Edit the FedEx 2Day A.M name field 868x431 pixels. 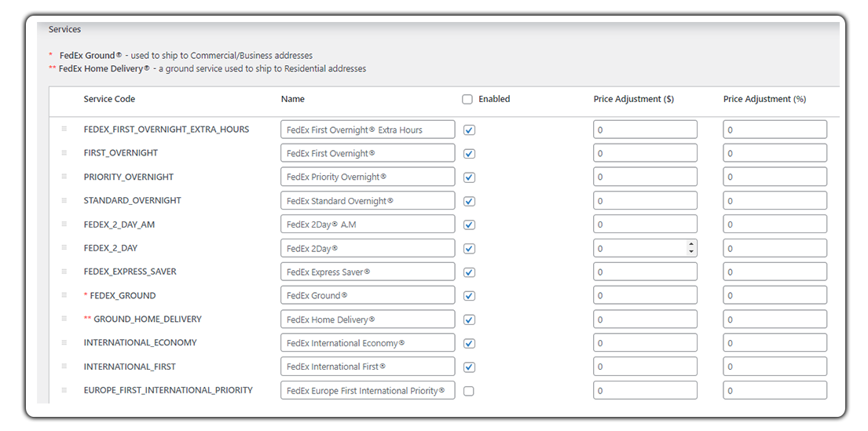click(x=368, y=225)
